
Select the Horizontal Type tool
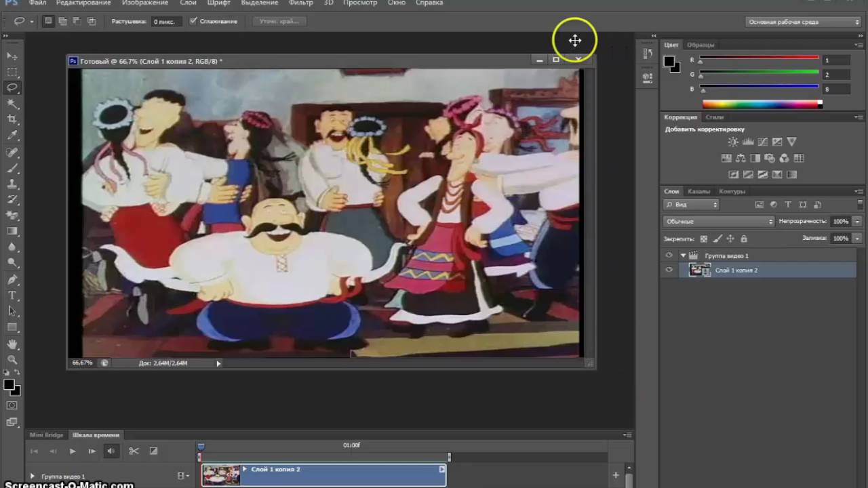[x=12, y=296]
